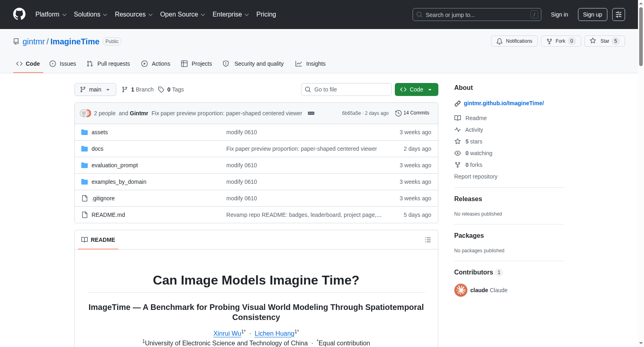Open the main branch selector dropdown
The width and height of the screenshot is (644, 347).
click(95, 89)
